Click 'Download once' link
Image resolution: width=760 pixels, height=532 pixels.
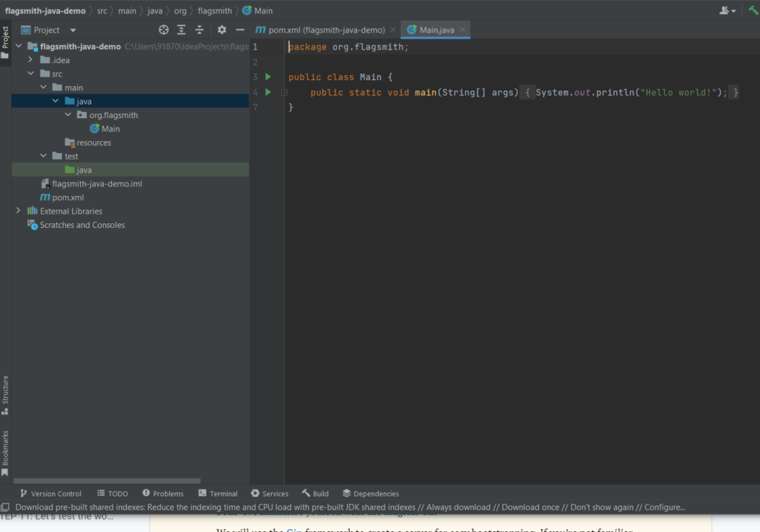pyautogui.click(x=531, y=508)
